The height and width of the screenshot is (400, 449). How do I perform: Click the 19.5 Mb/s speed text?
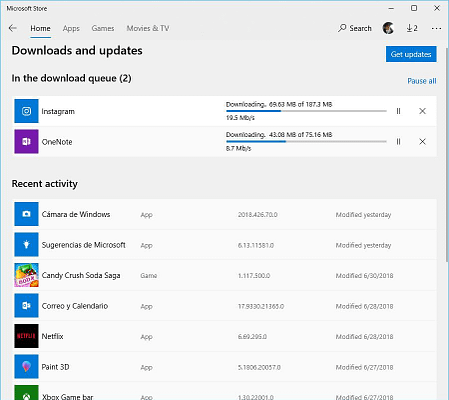240,118
